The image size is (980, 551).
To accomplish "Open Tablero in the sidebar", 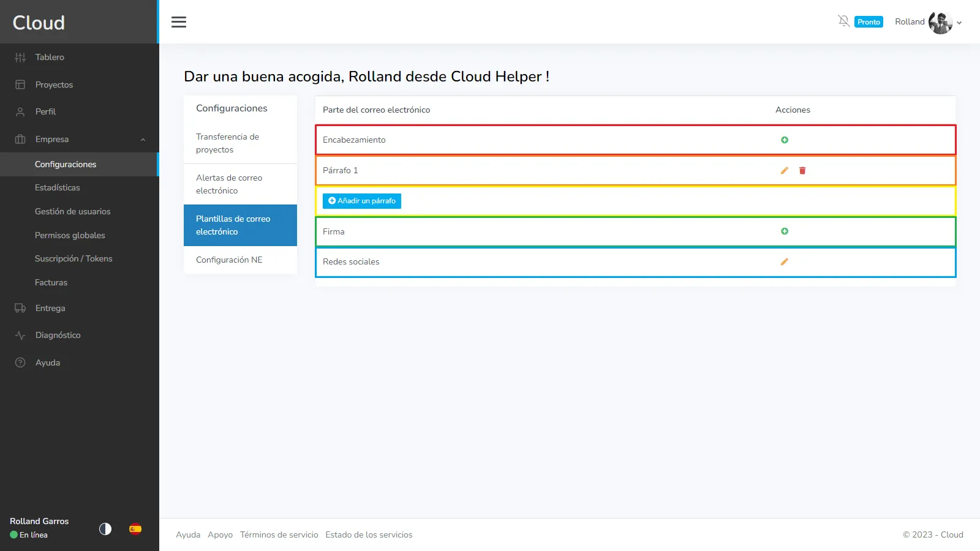I will coord(50,58).
